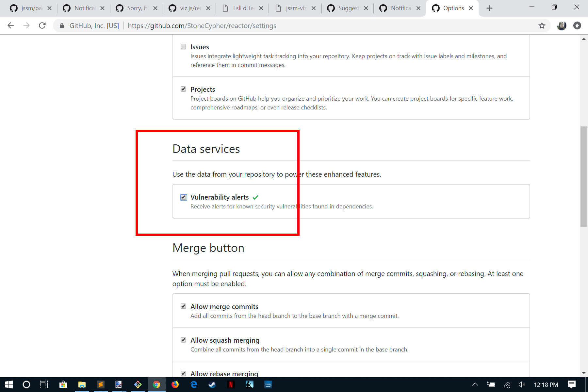Open Cortana search from the taskbar
Viewport: 588px width, 392px height.
[26, 384]
